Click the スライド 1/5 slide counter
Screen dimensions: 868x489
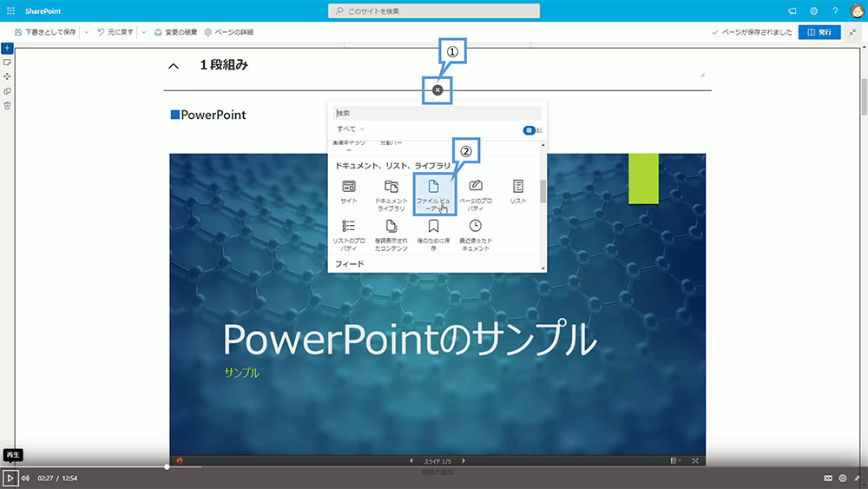click(x=437, y=460)
